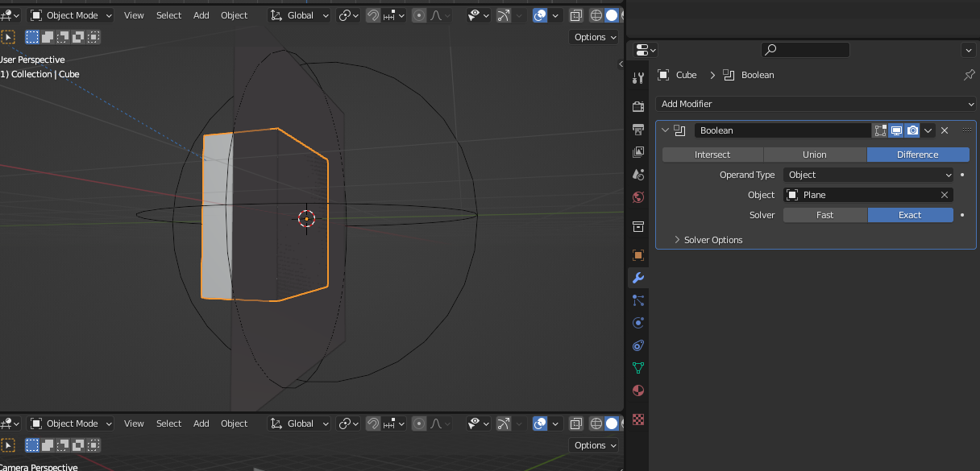Image resolution: width=980 pixels, height=471 pixels.
Task: Select the Union boolean operation
Action: 815,154
